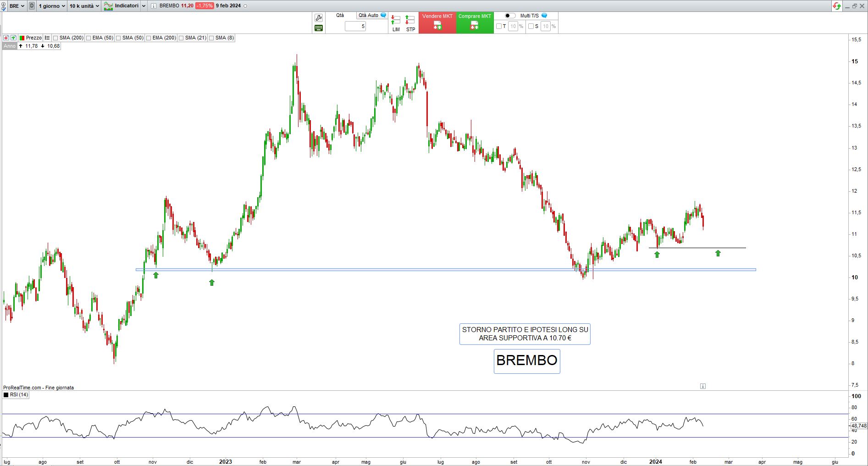Select the LIM limit order icon
This screenshot has height=466, width=868.
pyautogui.click(x=396, y=23)
